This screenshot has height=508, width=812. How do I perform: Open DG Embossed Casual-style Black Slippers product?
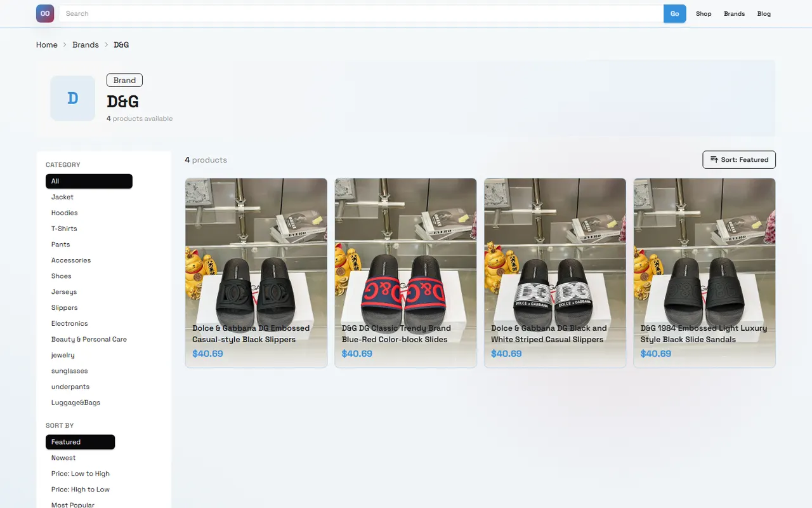click(256, 273)
